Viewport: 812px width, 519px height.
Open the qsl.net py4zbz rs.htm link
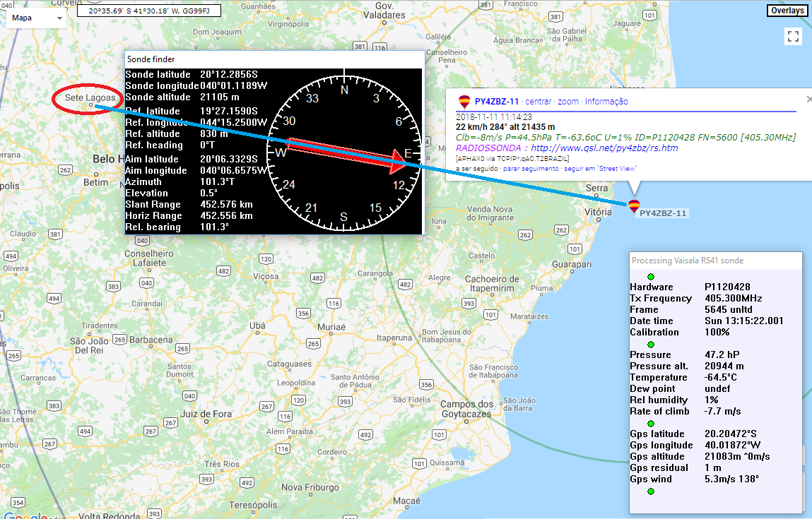click(x=604, y=148)
